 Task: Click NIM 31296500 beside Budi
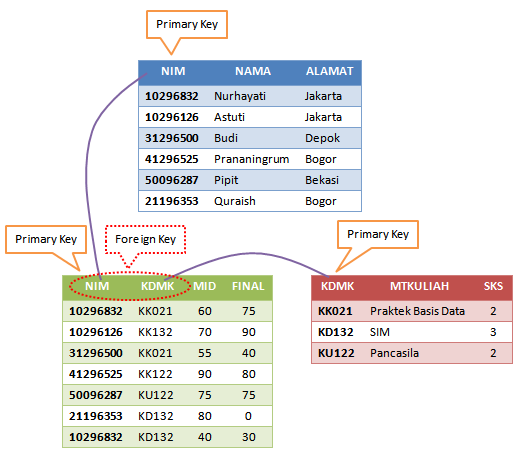(x=172, y=138)
